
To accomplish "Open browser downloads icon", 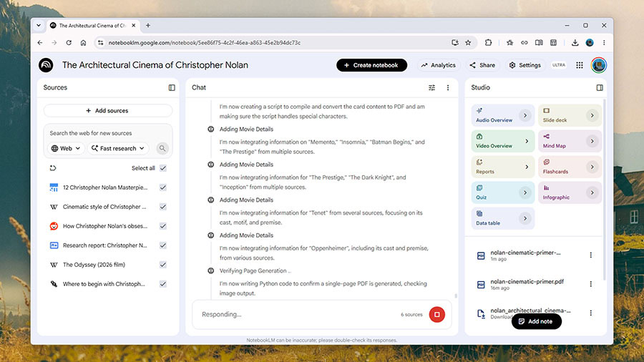I will click(x=575, y=43).
